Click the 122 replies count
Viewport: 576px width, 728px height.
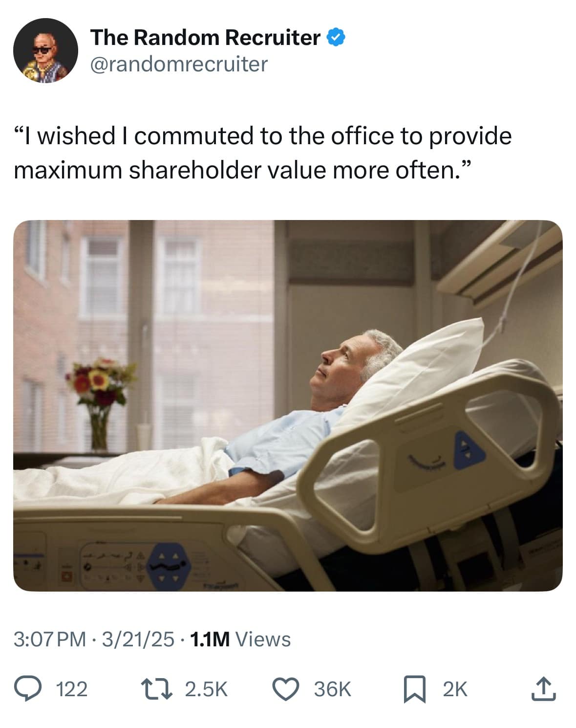point(72,689)
